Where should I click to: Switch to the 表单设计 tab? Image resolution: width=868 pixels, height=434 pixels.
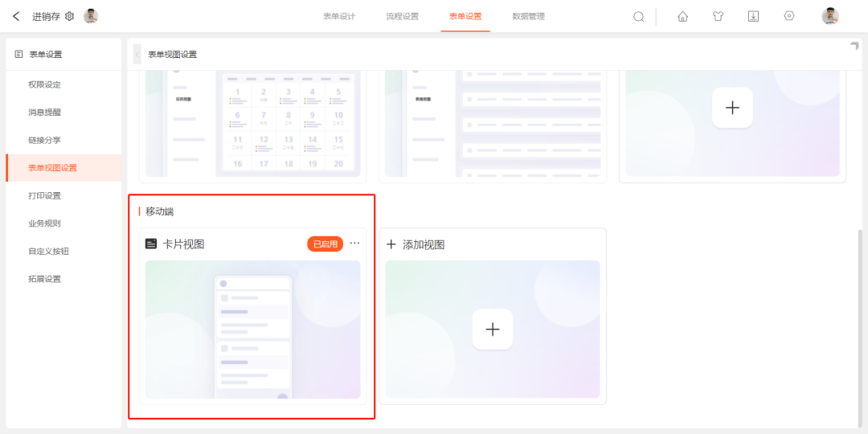[x=339, y=17]
